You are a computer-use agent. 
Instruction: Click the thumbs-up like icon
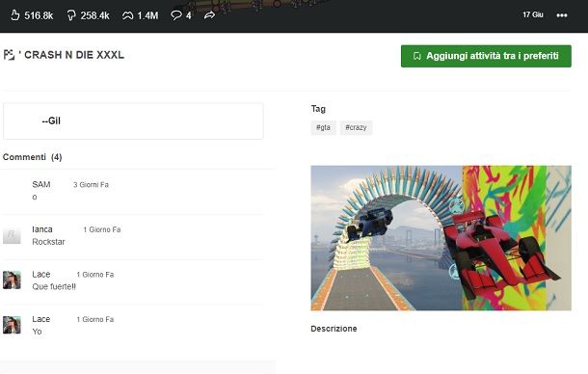pos(15,15)
